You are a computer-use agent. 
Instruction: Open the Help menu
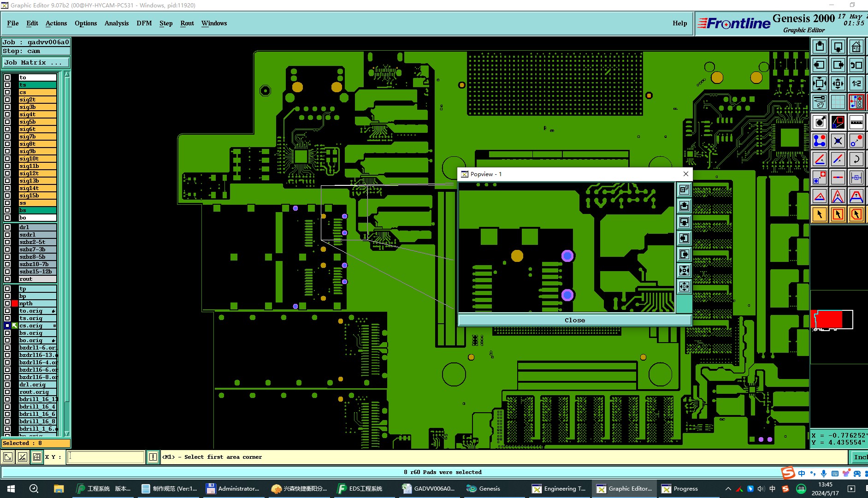pyautogui.click(x=679, y=23)
